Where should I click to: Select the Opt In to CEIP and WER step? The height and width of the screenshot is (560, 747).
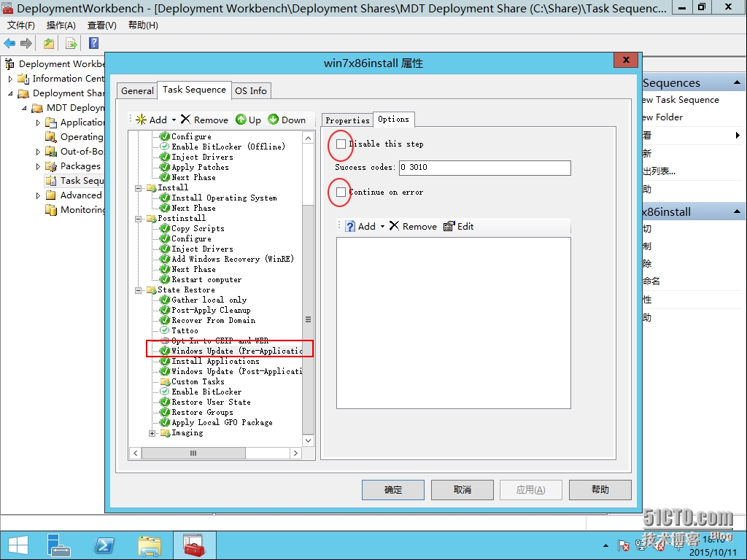(219, 341)
